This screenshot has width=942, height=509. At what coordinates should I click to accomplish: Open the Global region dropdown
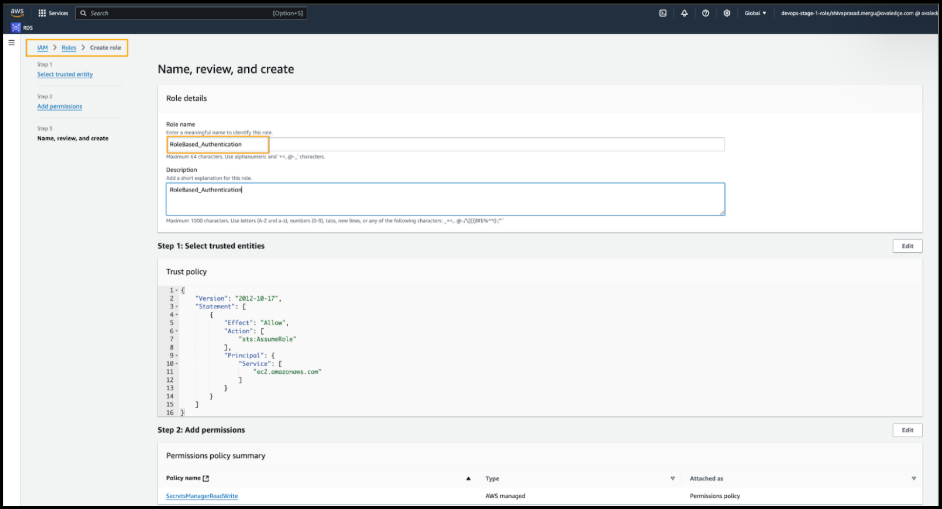coord(754,13)
